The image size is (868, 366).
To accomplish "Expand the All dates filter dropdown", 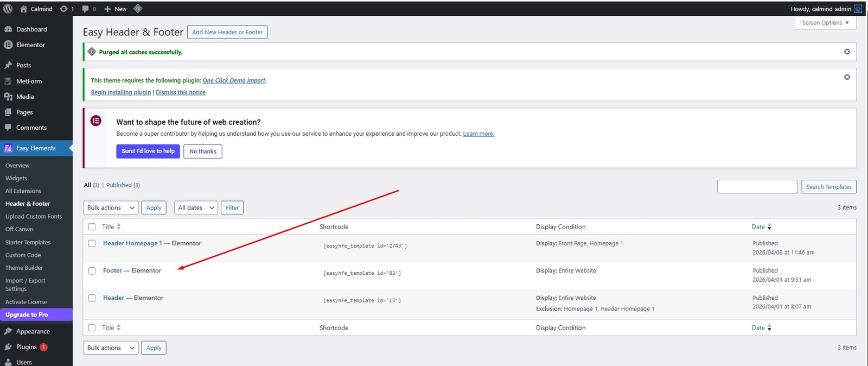I will pyautogui.click(x=196, y=208).
